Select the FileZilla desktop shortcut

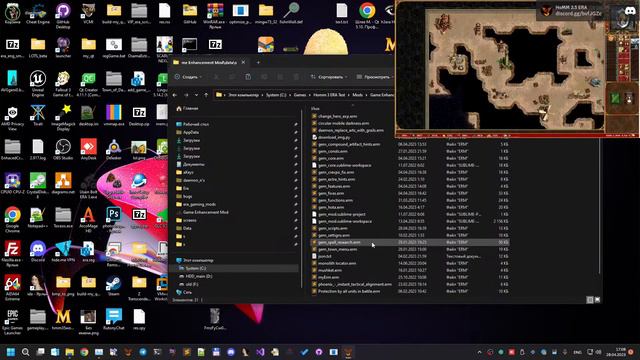(x=12, y=253)
